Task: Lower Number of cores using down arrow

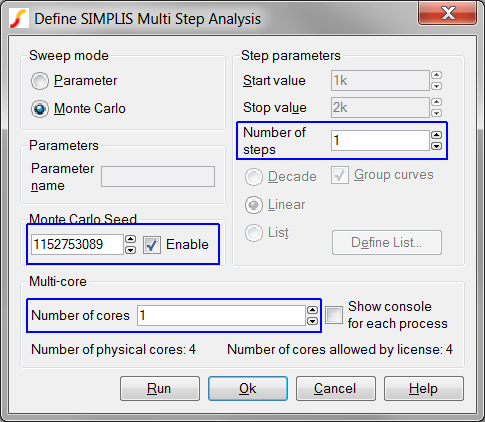Action: [312, 321]
